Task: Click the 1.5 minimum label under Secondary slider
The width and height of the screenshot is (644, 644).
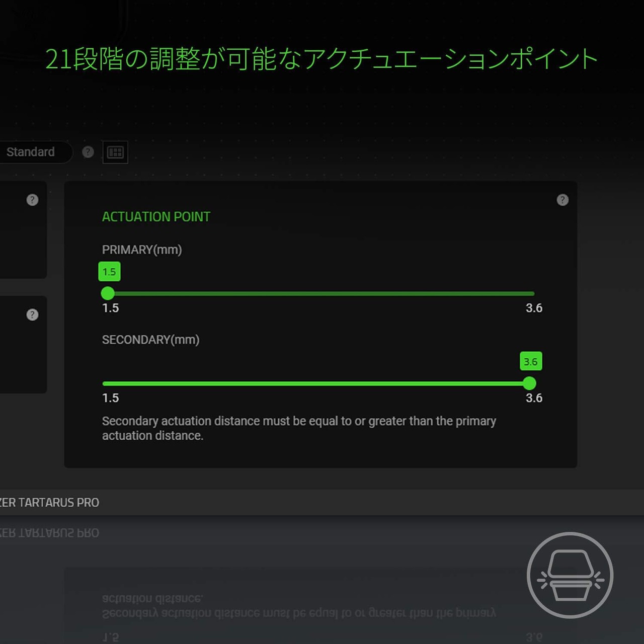Action: [111, 398]
